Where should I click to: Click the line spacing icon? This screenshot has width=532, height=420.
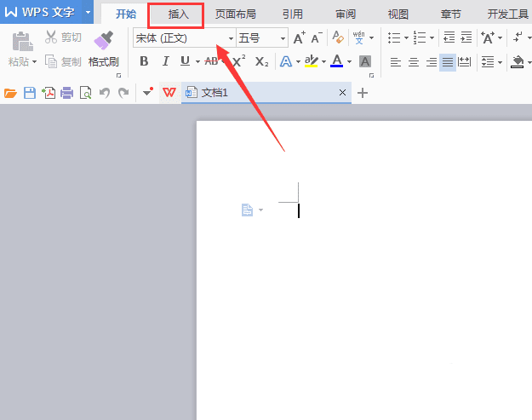point(488,62)
